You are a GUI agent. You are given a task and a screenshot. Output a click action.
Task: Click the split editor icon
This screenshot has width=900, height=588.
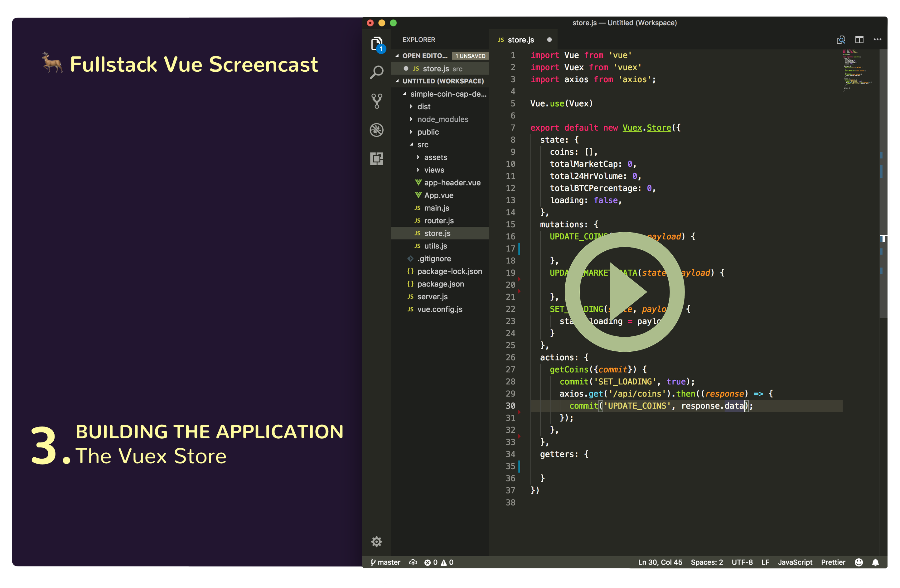(x=859, y=40)
